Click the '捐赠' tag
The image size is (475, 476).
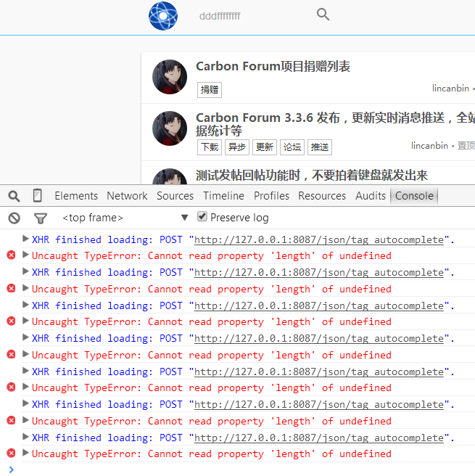click(x=210, y=89)
